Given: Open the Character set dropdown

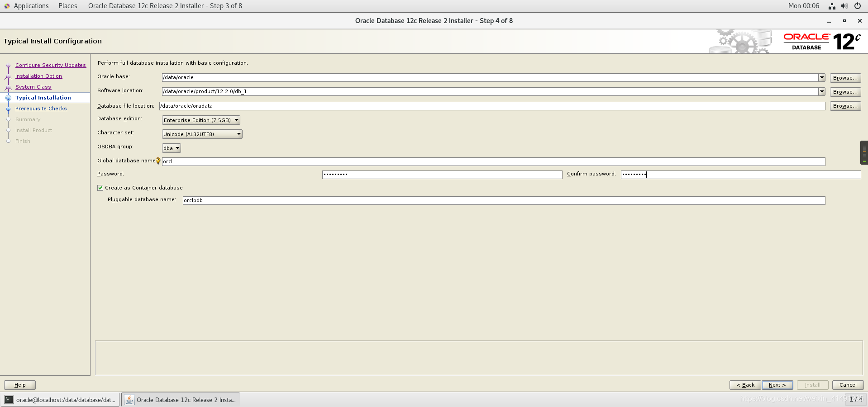Looking at the screenshot, I should click(x=202, y=134).
